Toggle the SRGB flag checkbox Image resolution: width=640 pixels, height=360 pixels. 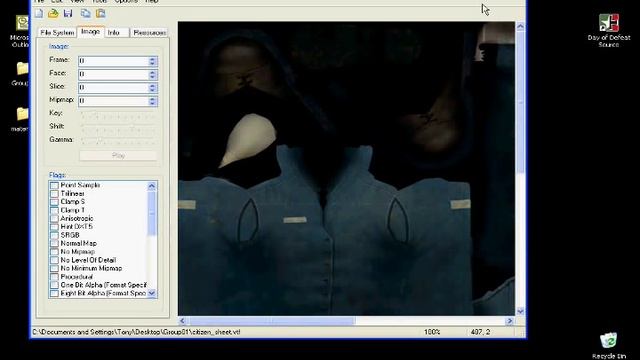(54, 235)
